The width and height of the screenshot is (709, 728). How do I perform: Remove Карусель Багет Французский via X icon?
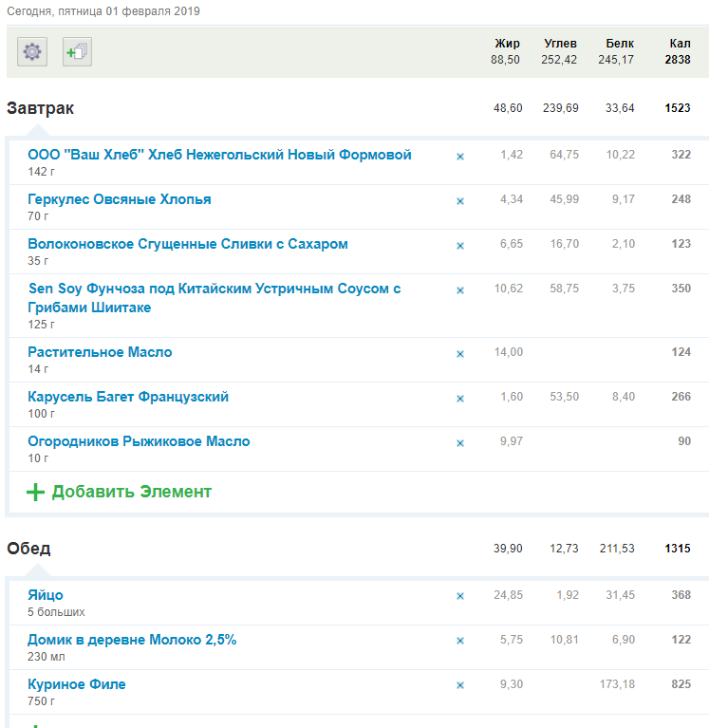pyautogui.click(x=460, y=399)
